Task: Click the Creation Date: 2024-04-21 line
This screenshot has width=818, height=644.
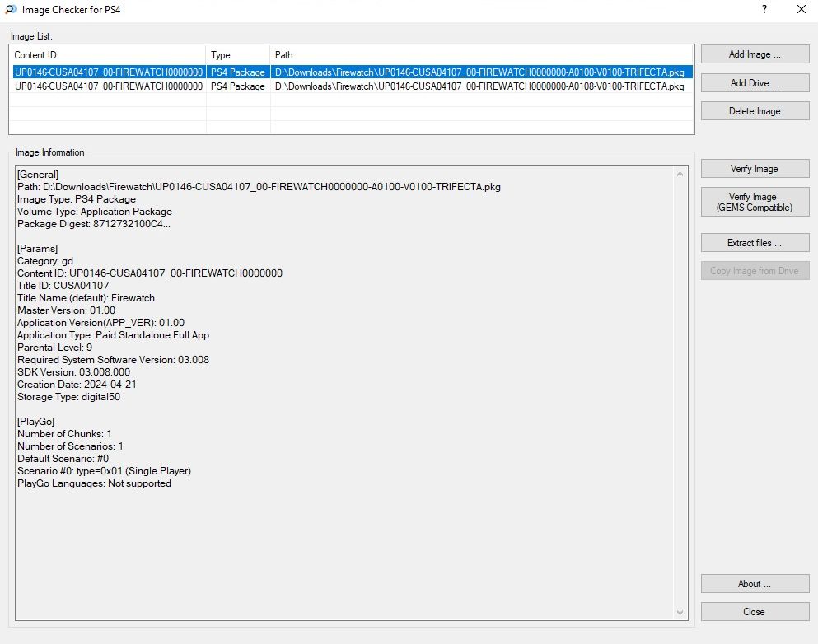Action: pos(77,385)
